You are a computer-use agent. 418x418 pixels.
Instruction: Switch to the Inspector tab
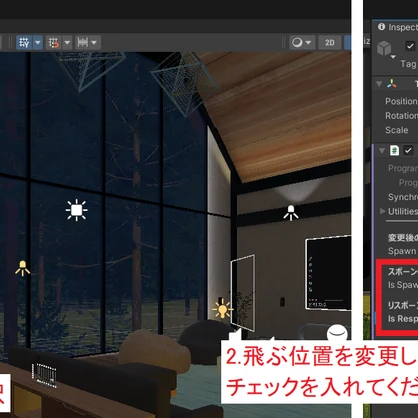(x=398, y=27)
